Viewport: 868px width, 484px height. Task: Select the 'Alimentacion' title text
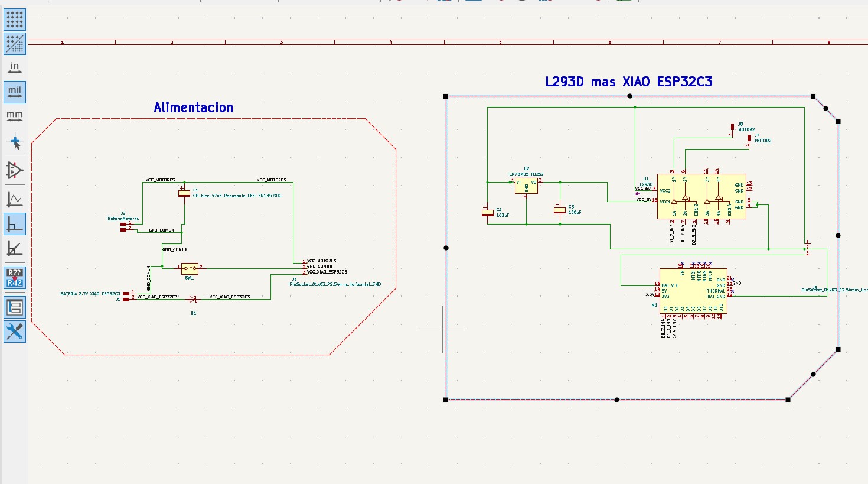tap(194, 108)
